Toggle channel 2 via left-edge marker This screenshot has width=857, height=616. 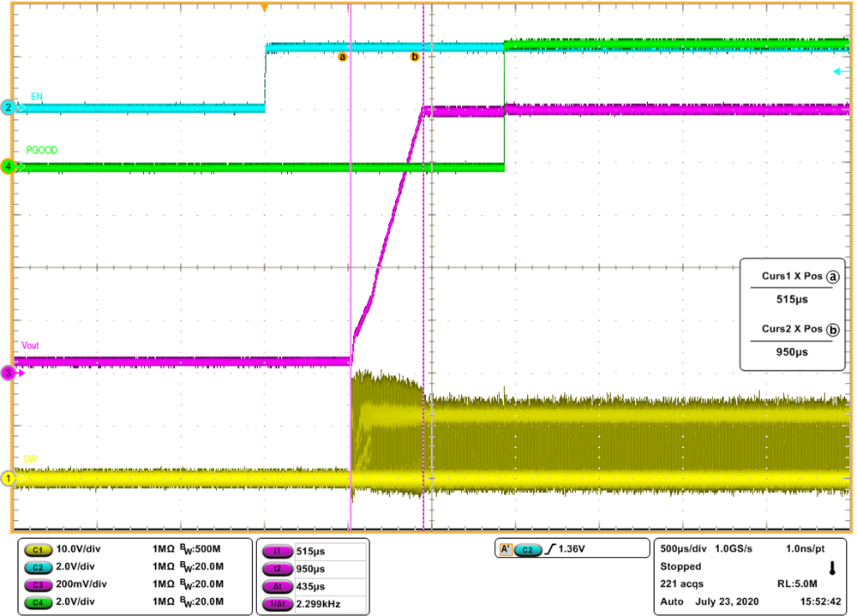pyautogui.click(x=8, y=109)
